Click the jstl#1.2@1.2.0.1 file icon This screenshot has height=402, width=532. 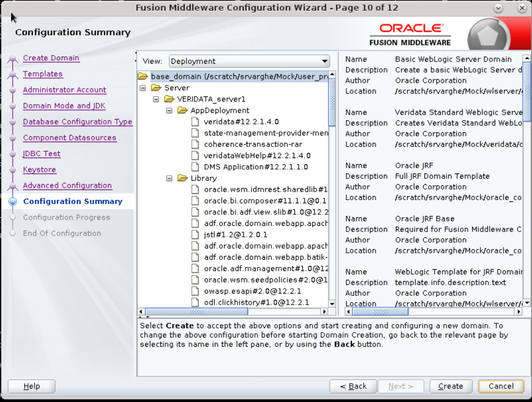(x=195, y=235)
